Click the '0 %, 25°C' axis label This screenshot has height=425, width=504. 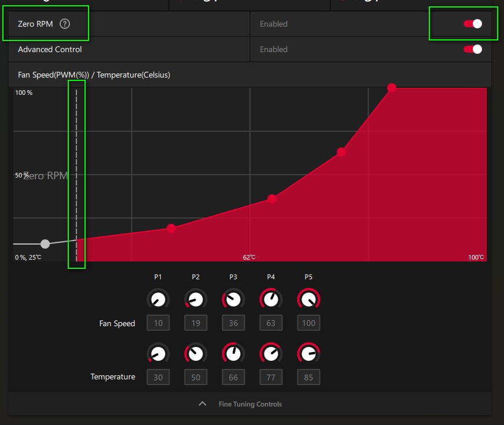coord(28,257)
